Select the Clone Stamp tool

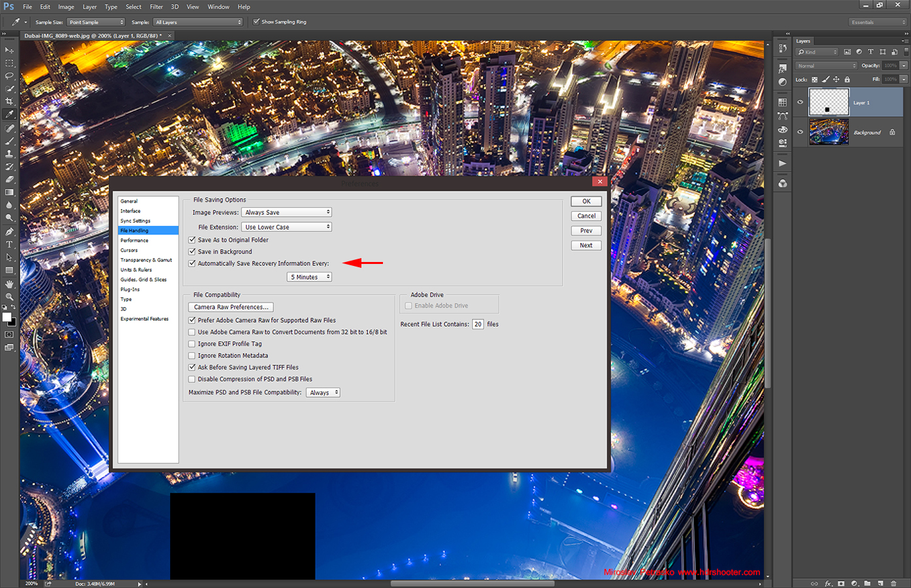pos(9,154)
